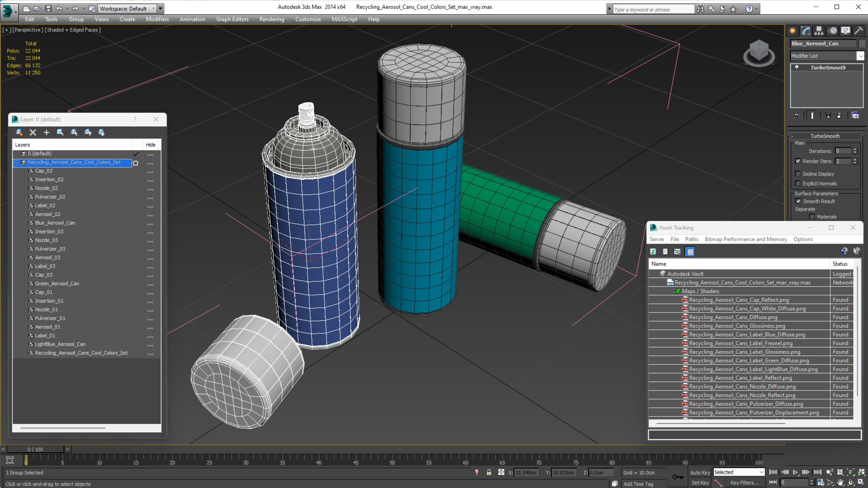The width and height of the screenshot is (868, 488).
Task: Open the Graph Editors menu
Action: pyautogui.click(x=232, y=19)
